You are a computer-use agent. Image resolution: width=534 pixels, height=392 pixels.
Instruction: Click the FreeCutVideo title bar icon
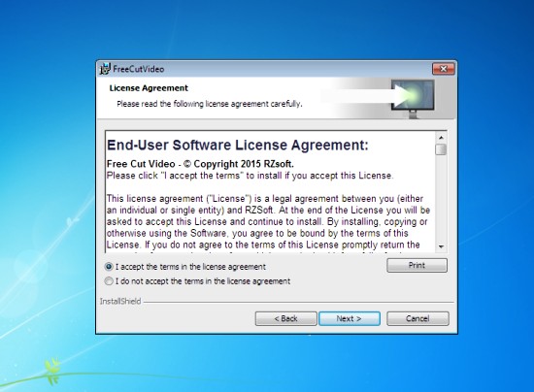(105, 69)
